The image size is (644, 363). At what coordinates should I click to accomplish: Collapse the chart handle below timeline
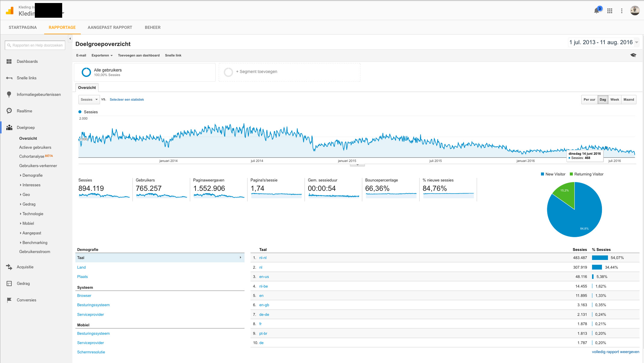click(x=357, y=165)
